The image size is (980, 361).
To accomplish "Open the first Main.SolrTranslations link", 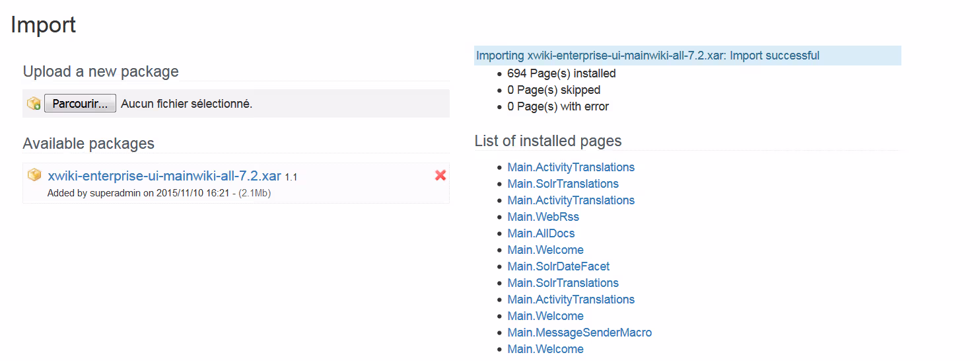I will coord(563,184).
